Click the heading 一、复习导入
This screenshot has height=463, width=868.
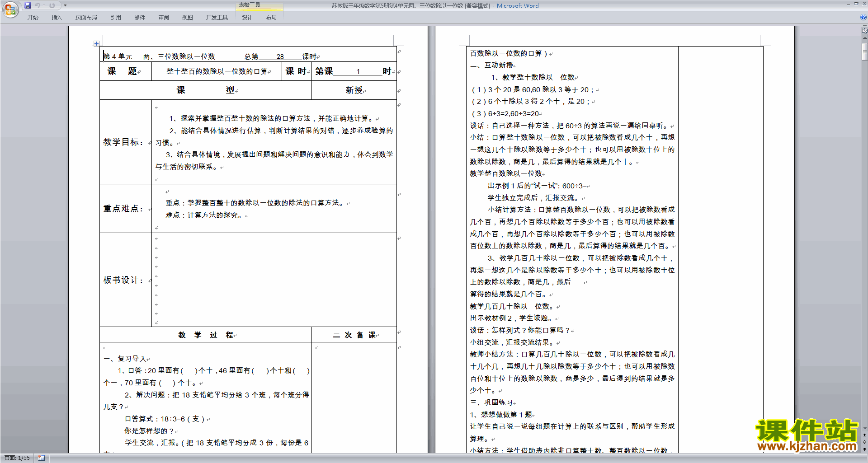(x=125, y=359)
